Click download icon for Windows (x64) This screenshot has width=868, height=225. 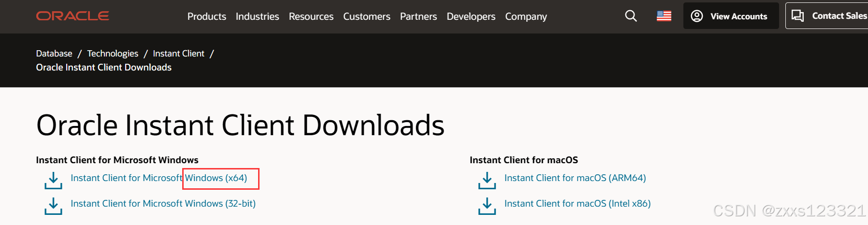53,181
